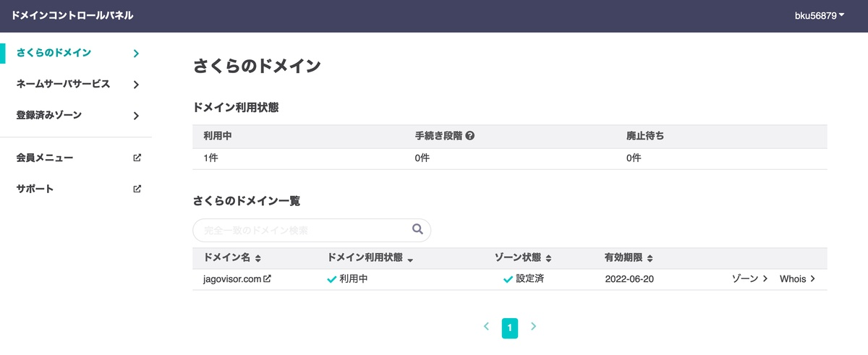Click the さくらのドメイン一覧 heading
This screenshot has width=868, height=355.
pos(247,201)
